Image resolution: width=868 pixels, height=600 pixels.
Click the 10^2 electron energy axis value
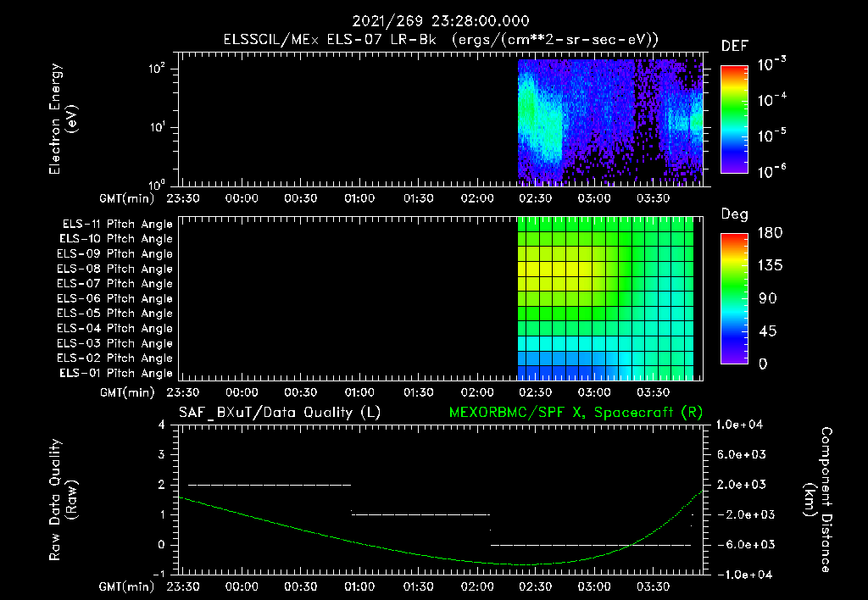157,69
